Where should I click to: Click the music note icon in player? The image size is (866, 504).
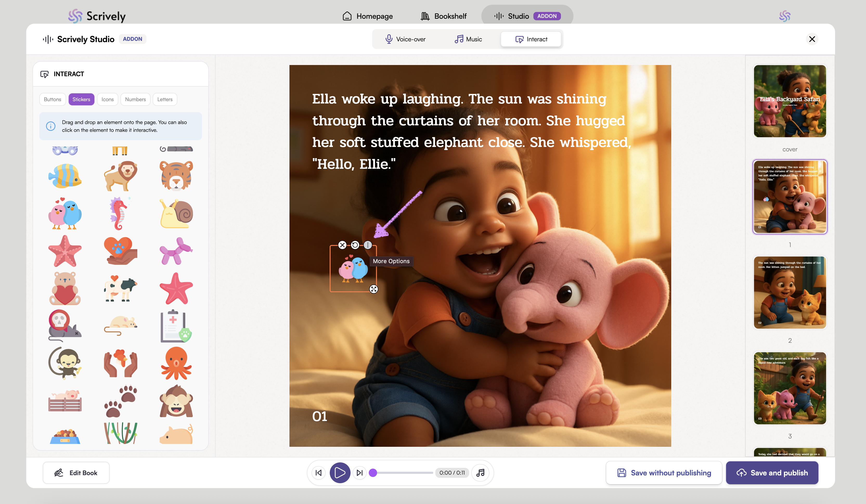click(480, 473)
